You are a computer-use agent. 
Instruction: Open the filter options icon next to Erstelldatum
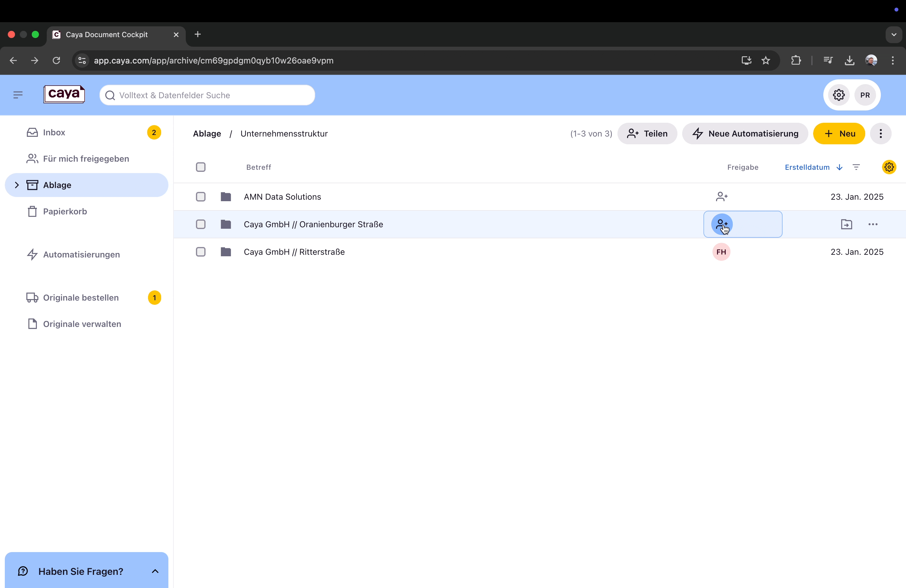click(x=856, y=167)
